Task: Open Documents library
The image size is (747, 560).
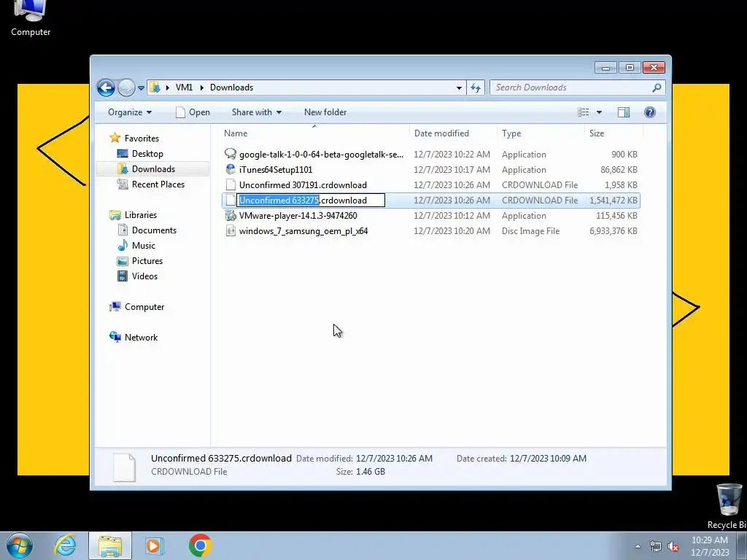Action: (154, 230)
